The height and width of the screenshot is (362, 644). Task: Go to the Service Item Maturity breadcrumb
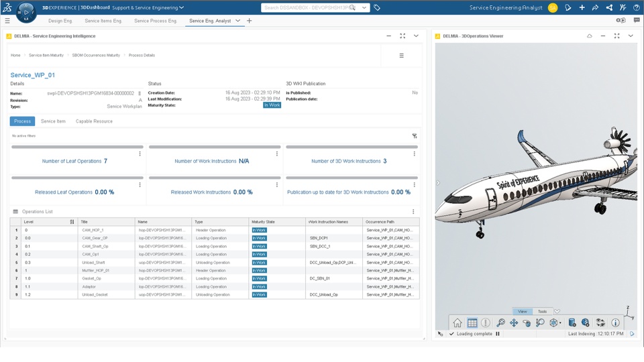46,56
